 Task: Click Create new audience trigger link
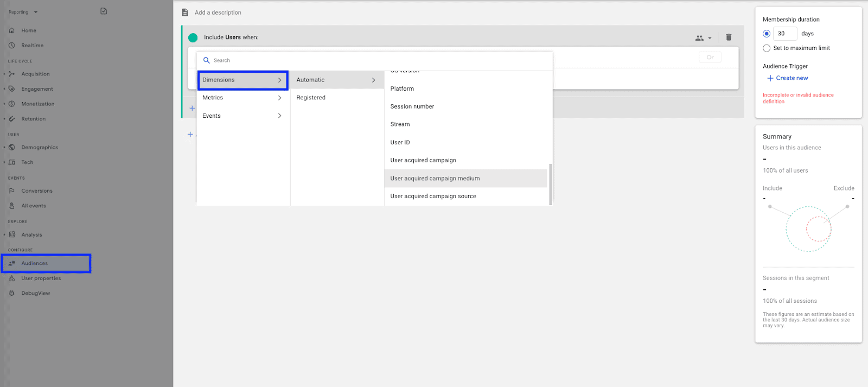click(788, 78)
